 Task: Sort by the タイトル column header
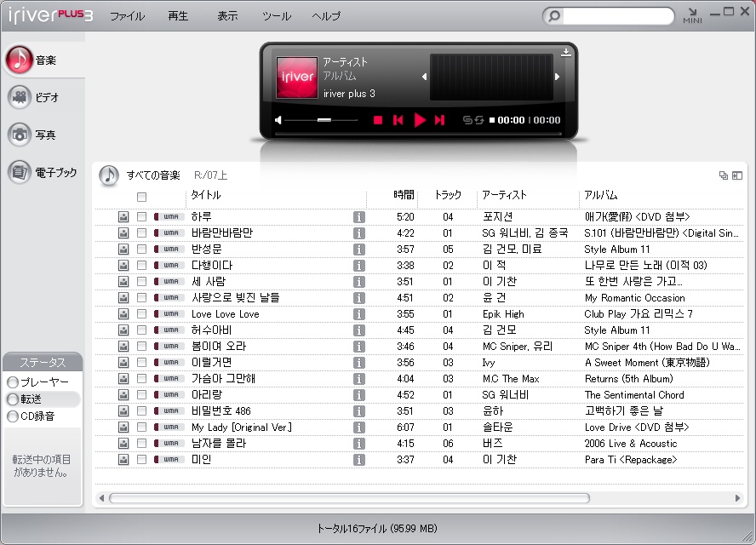(206, 195)
